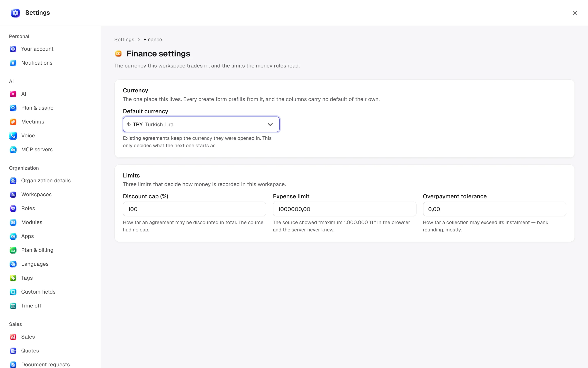Click the Settings app logo icon
Viewport: 588px width, 368px height.
point(15,13)
